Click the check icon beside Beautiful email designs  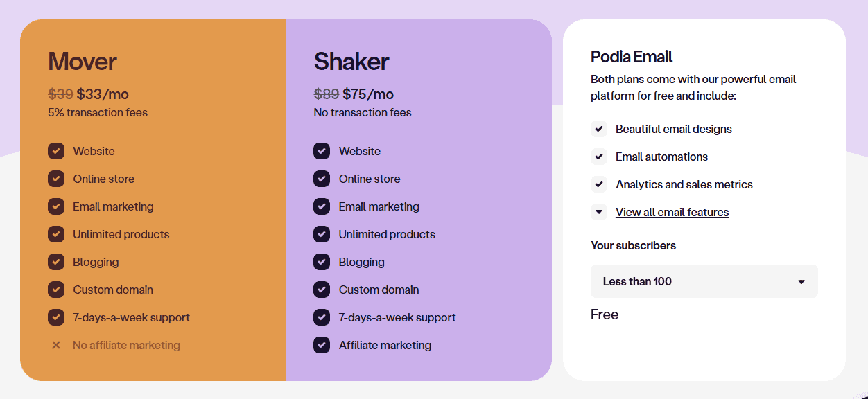599,129
